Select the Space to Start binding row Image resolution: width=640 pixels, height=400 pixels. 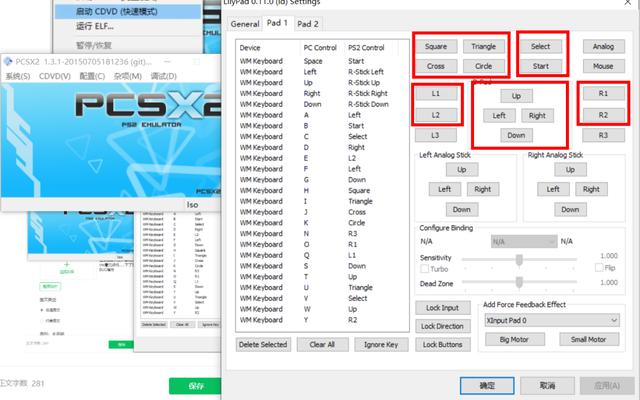(x=322, y=61)
